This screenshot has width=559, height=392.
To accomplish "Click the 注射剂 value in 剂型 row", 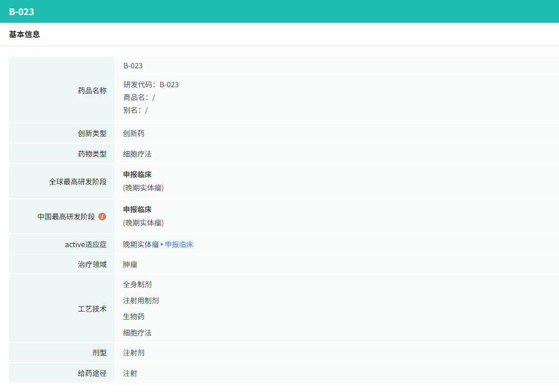I will coord(133,353).
